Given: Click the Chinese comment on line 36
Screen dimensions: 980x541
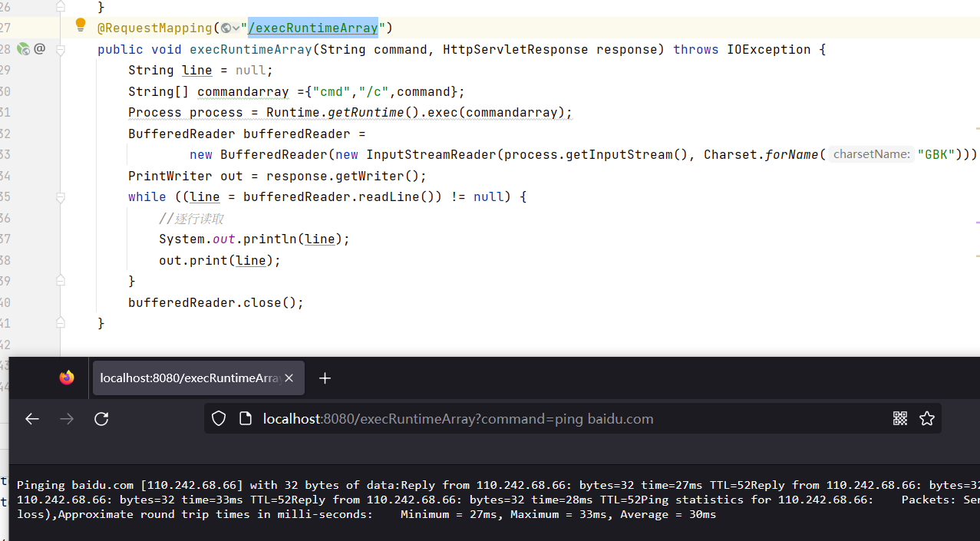Looking at the screenshot, I should click(x=191, y=218).
